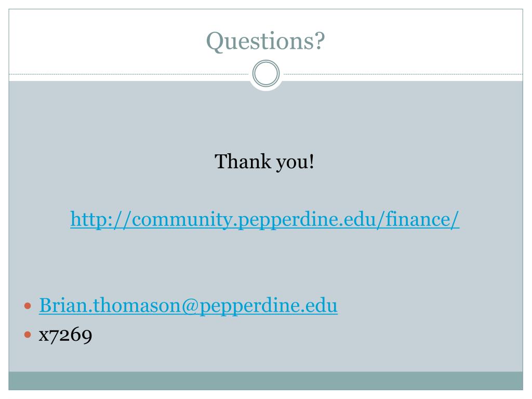
Task: Click the Brian.thomason@pepperdine.edu email link
Action: click(188, 305)
